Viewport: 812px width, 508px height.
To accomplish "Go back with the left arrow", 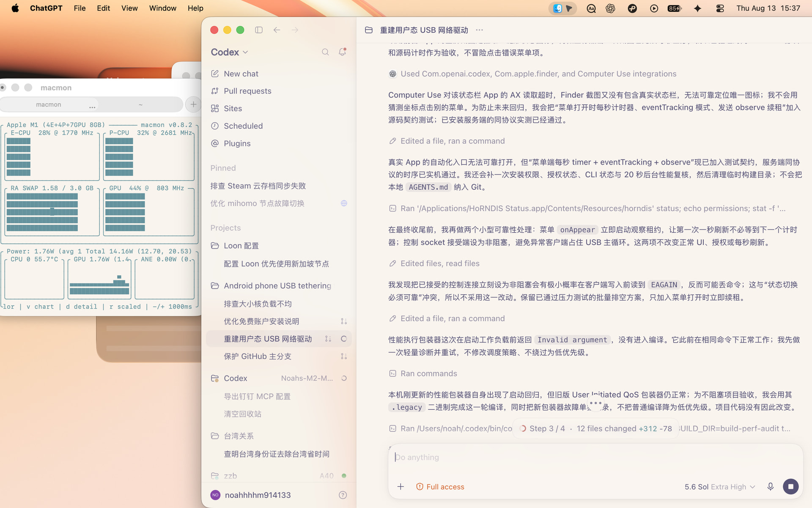I will (277, 30).
